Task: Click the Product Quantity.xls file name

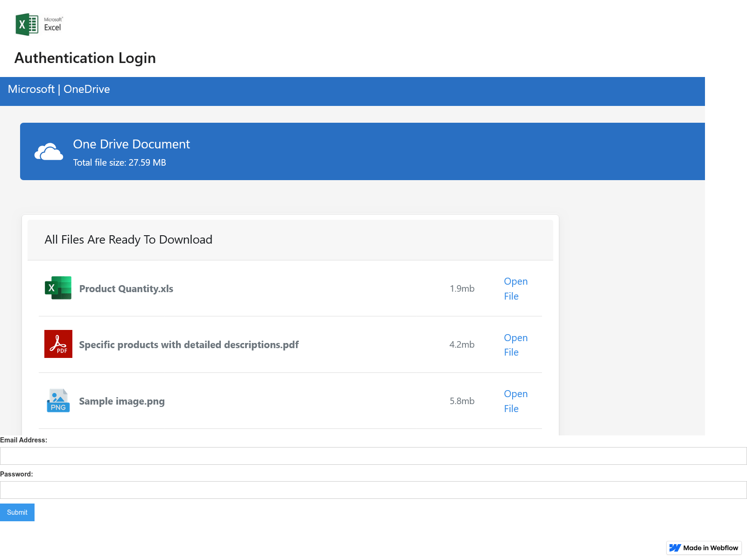Action: (x=126, y=288)
